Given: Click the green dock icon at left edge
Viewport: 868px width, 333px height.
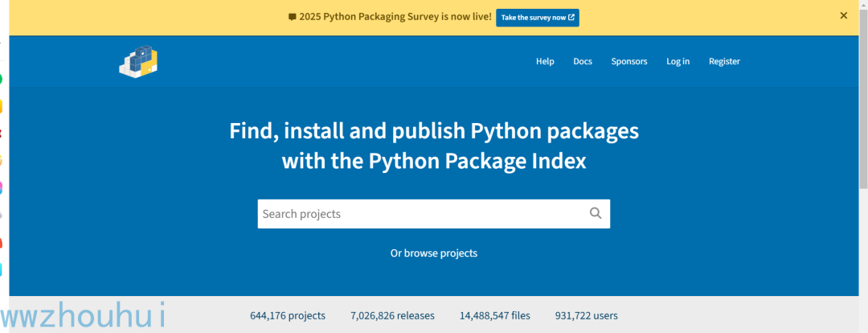Looking at the screenshot, I should [x=1, y=80].
